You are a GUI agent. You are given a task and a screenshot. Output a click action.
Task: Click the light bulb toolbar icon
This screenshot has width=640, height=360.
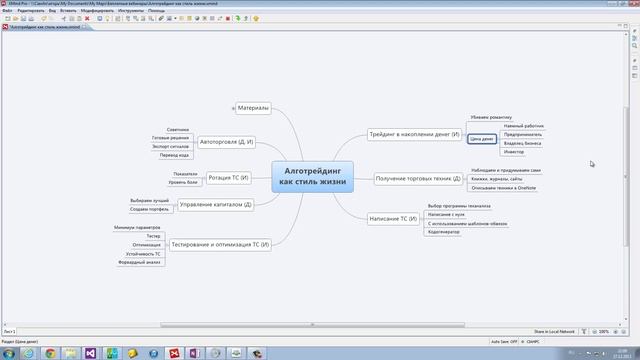pos(107,18)
